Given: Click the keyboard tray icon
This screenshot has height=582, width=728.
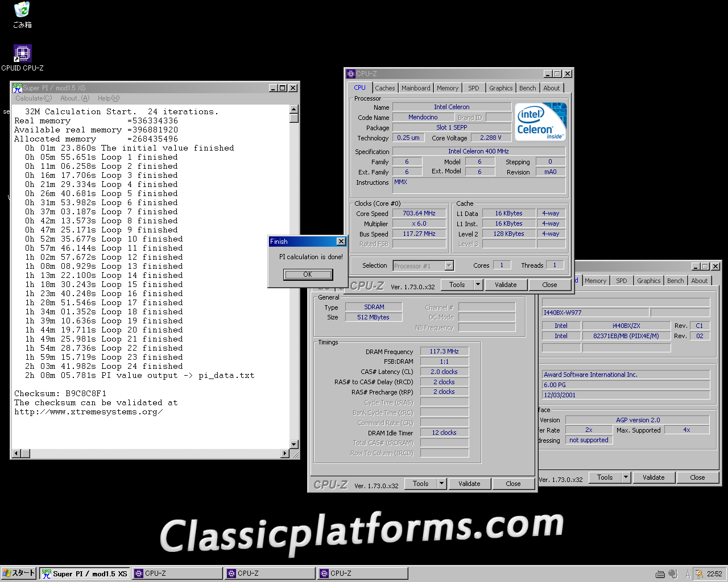Looking at the screenshot, I should click(x=660, y=574).
